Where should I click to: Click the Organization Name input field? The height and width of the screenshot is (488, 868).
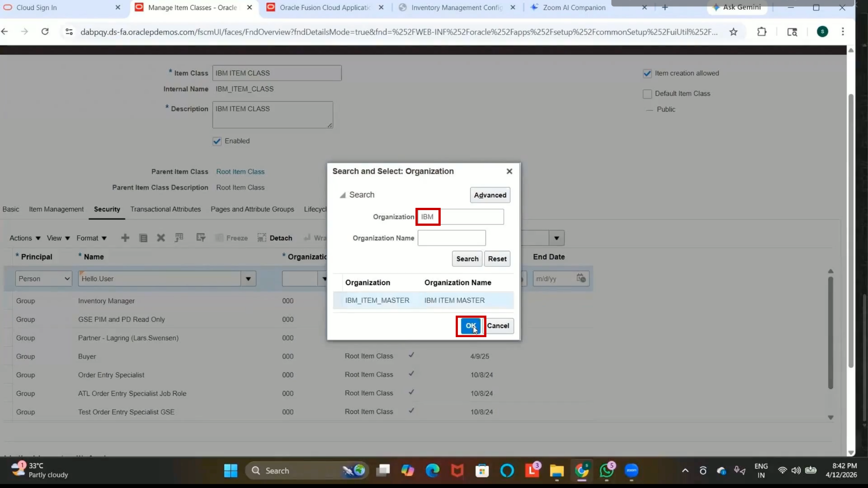pos(452,238)
